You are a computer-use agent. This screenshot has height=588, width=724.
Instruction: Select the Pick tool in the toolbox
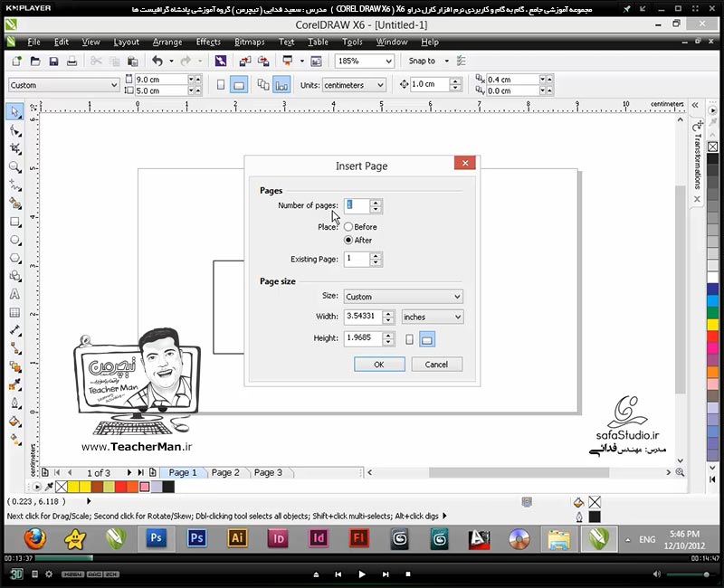pos(14,112)
